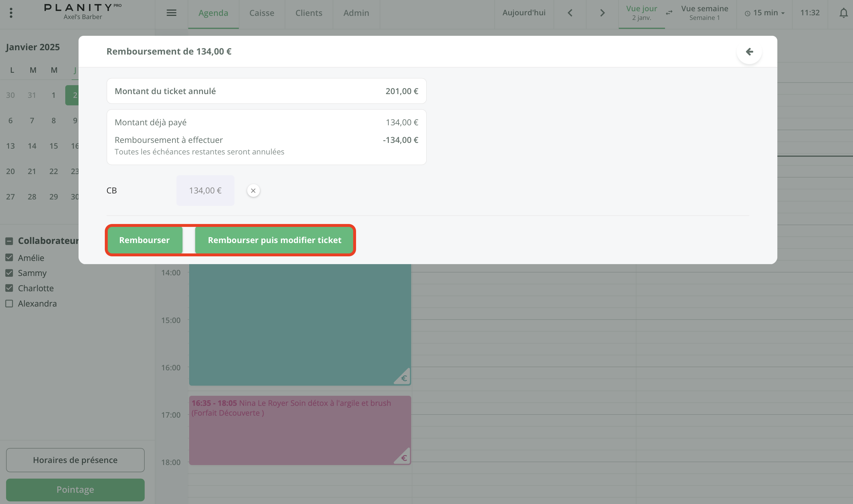
Task: Open the notifications bell
Action: tap(843, 13)
